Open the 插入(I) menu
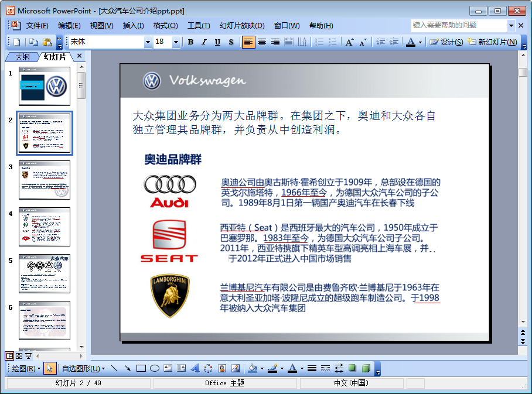532x394 pixels. 133,26
